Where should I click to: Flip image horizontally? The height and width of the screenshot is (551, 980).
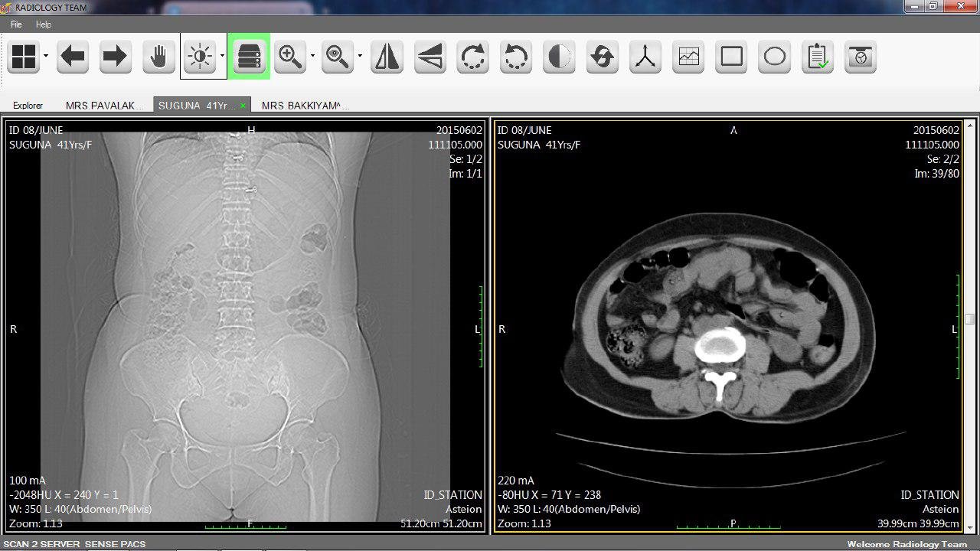[387, 57]
